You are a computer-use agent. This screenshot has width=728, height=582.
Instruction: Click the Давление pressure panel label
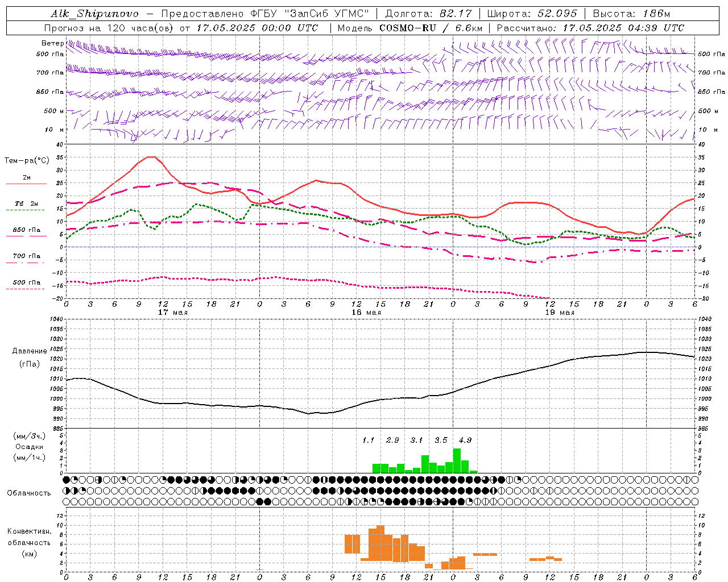pyautogui.click(x=30, y=351)
